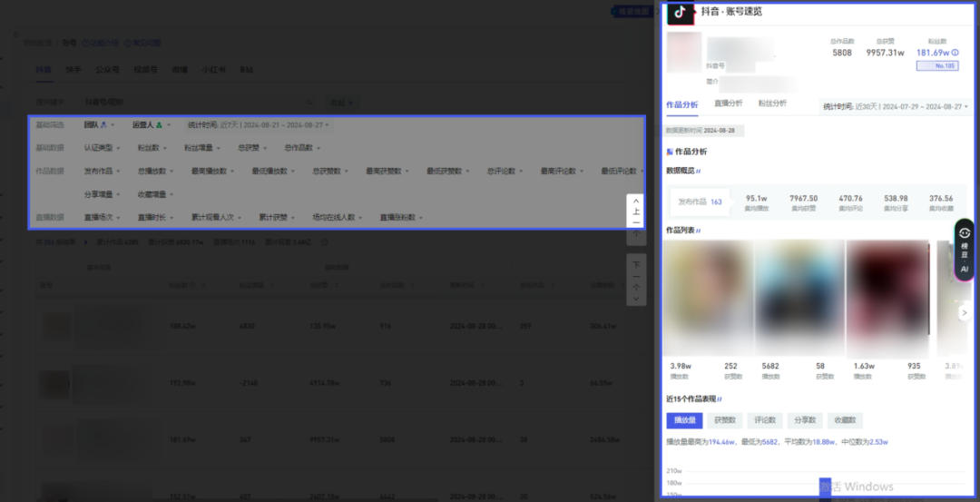
Task: Switch to 粉丝分析 tab
Action: tap(772, 103)
